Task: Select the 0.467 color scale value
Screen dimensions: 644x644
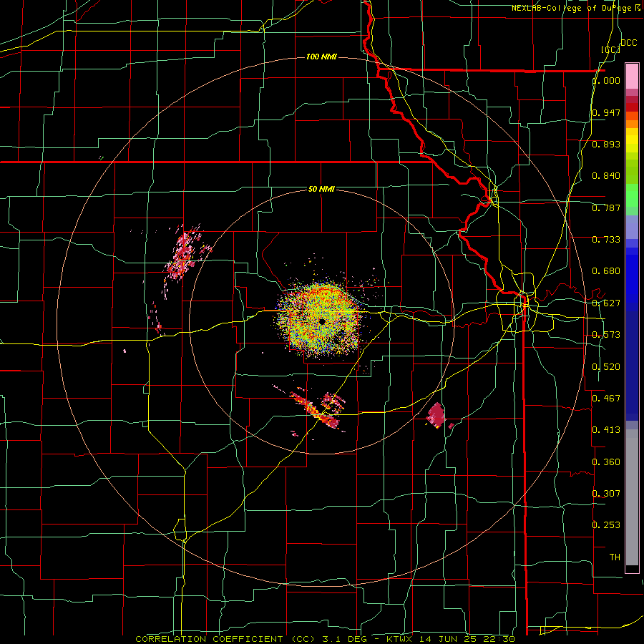Action: (x=606, y=398)
